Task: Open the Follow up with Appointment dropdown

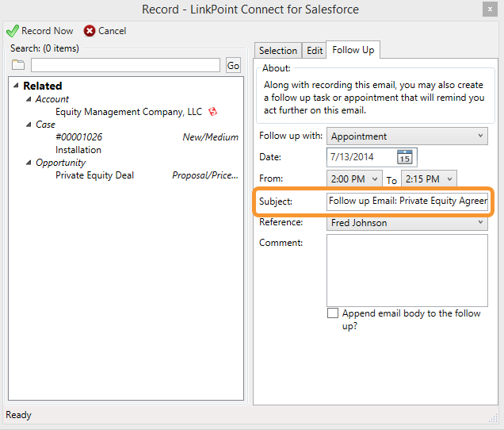Action: 407,136
